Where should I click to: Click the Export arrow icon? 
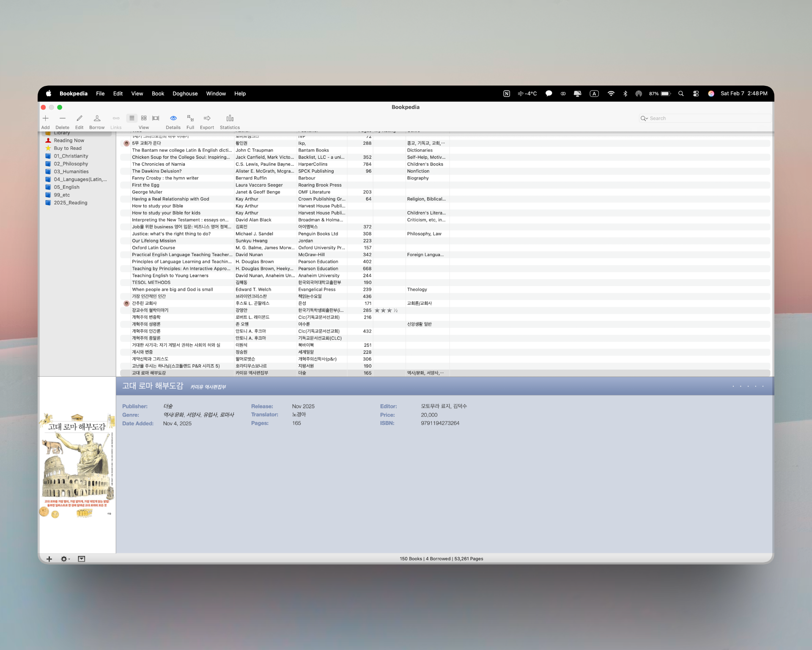click(207, 118)
